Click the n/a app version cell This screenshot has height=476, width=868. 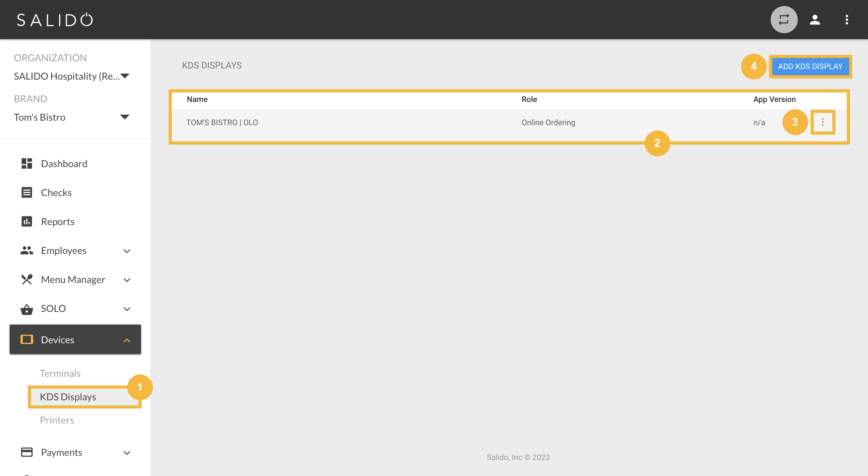click(x=759, y=122)
